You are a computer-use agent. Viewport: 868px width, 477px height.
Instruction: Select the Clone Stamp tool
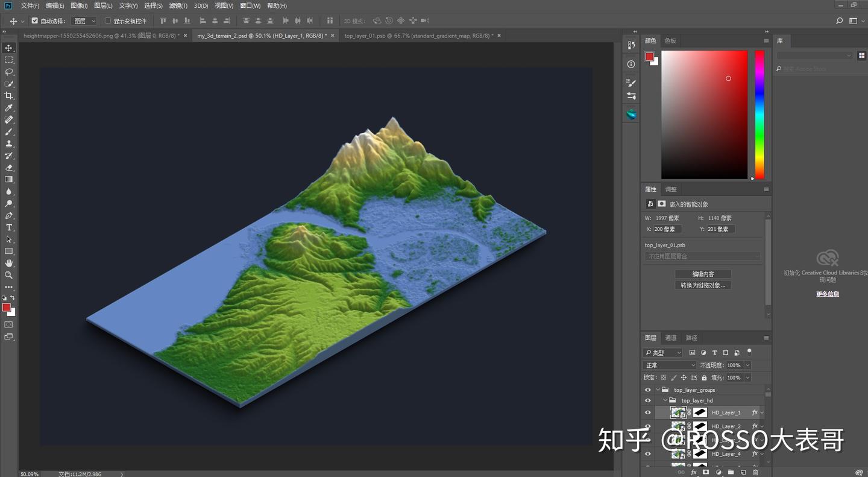pyautogui.click(x=9, y=143)
